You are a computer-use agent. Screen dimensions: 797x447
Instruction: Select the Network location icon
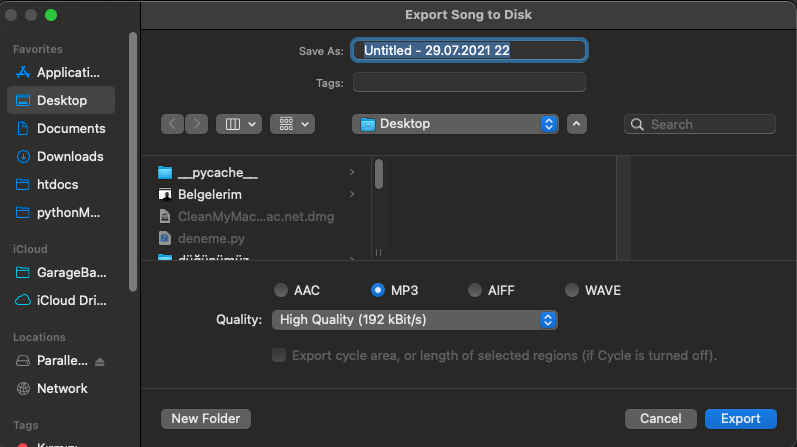[24, 389]
